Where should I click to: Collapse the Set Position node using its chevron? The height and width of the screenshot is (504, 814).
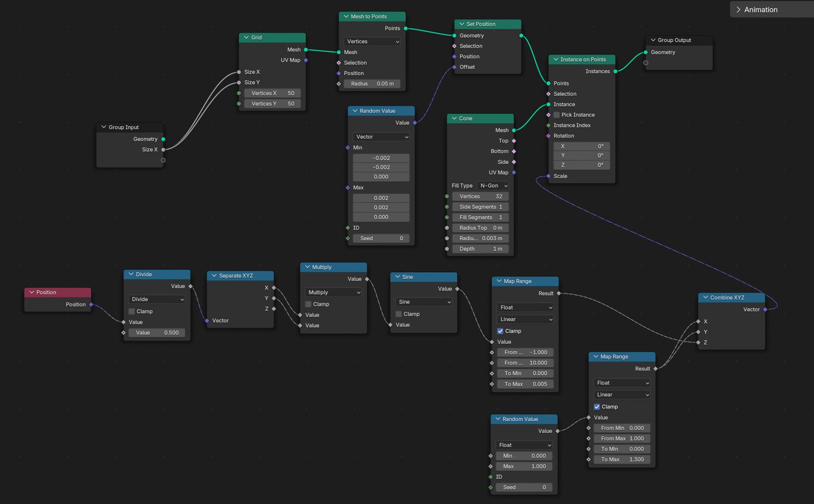[x=462, y=24]
